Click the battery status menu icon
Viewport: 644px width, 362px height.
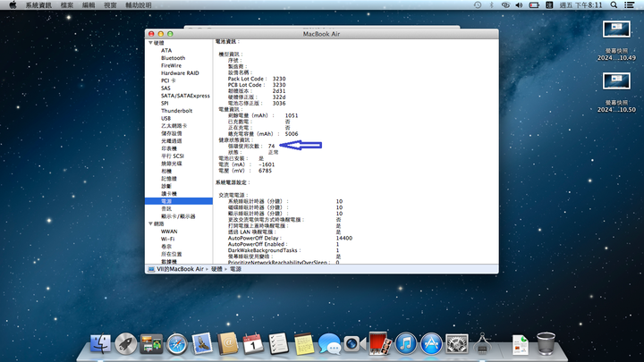click(x=534, y=5)
